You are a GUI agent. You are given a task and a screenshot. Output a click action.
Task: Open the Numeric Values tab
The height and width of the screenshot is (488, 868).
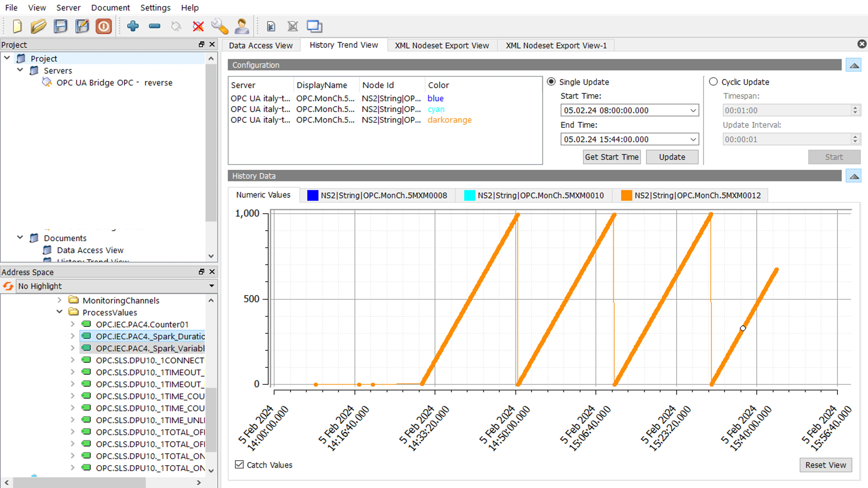pos(263,195)
